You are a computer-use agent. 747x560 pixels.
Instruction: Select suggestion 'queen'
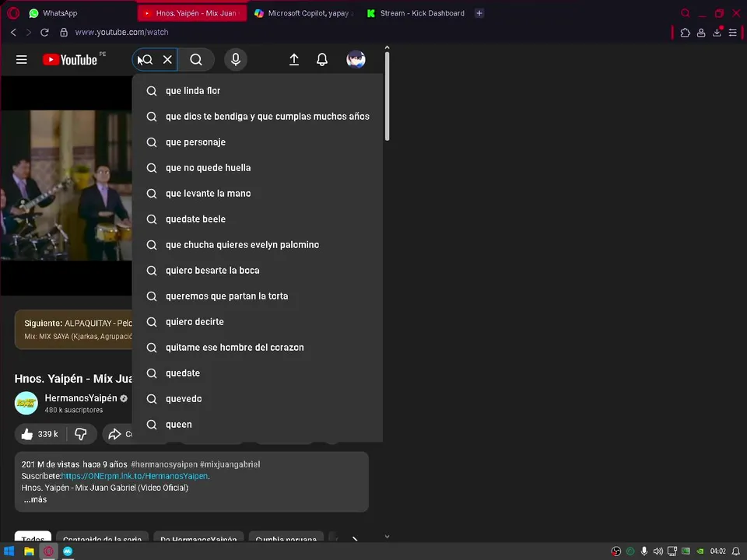(x=258, y=425)
